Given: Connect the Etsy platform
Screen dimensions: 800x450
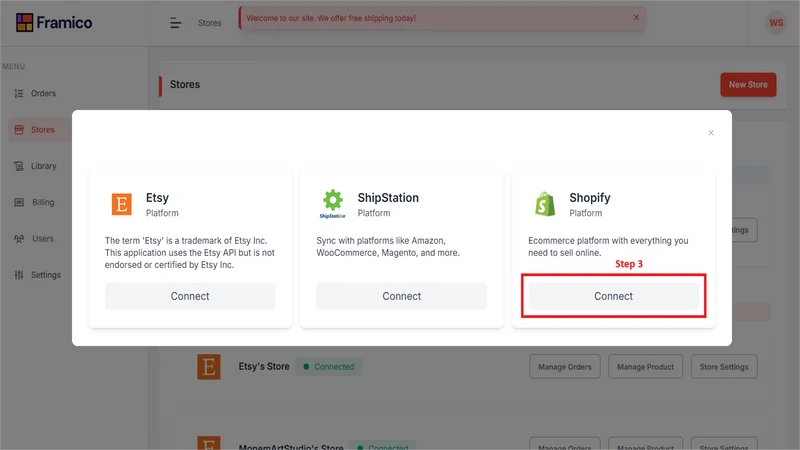Looking at the screenshot, I should 190,296.
